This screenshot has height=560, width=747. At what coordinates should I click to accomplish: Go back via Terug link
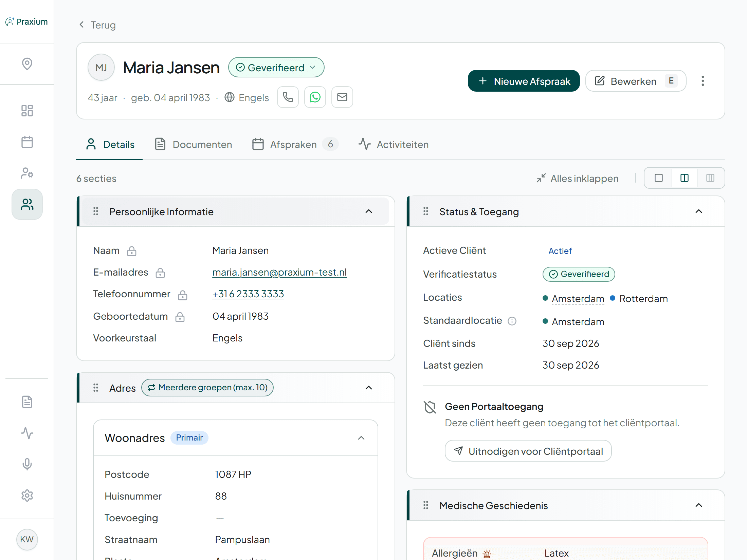(x=97, y=25)
